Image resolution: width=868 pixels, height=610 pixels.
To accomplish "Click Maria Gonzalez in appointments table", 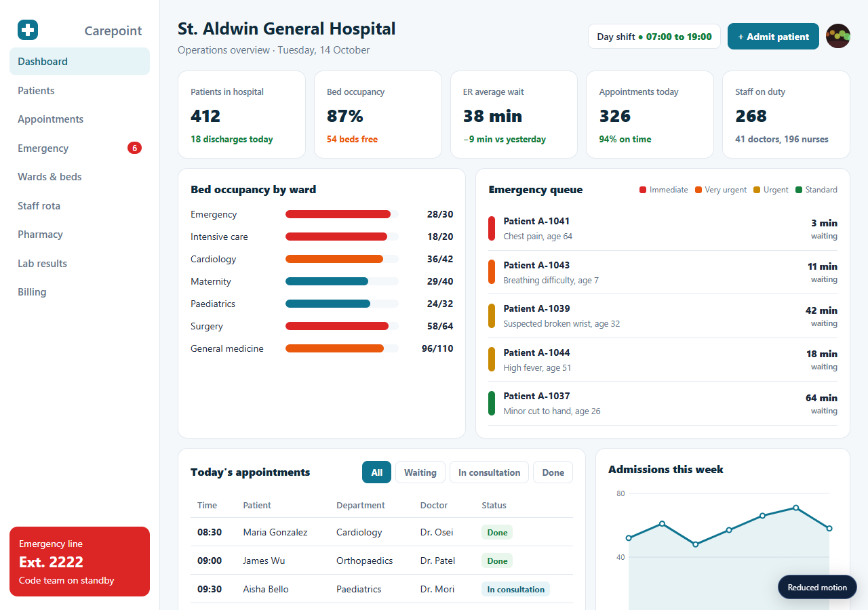I will click(275, 532).
